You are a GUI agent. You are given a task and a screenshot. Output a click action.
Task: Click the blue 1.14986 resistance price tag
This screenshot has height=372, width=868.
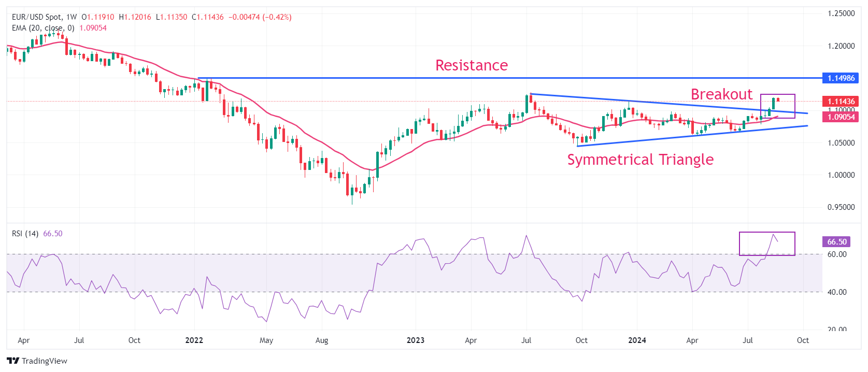841,78
